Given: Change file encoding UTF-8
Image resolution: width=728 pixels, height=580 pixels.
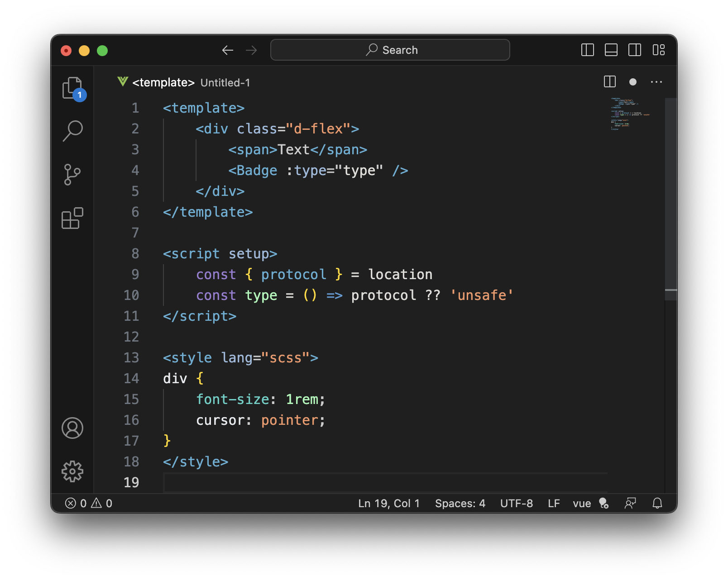Looking at the screenshot, I should tap(517, 504).
